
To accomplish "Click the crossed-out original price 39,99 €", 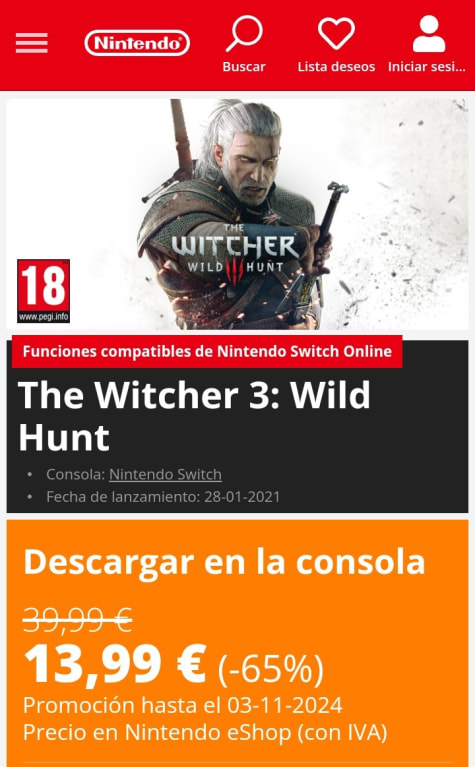I will pyautogui.click(x=78, y=619).
